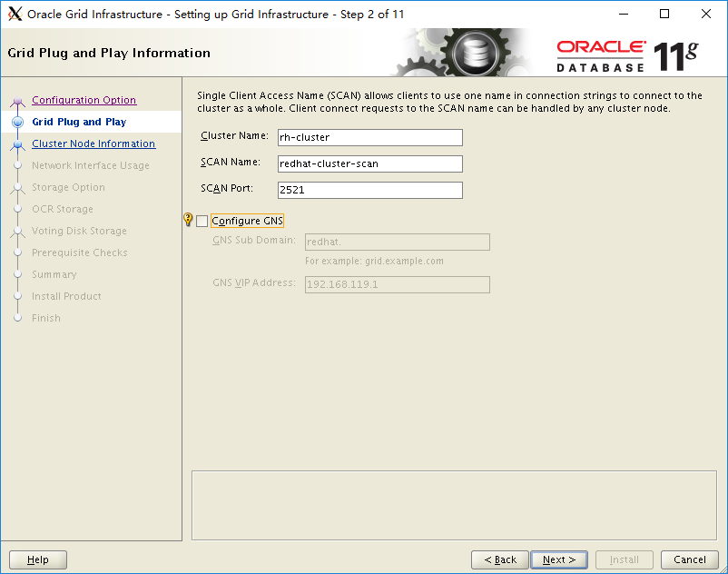Screen dimensions: 728x574
Task: Click the Cluster Node Information step marker icon
Action: 17,144
